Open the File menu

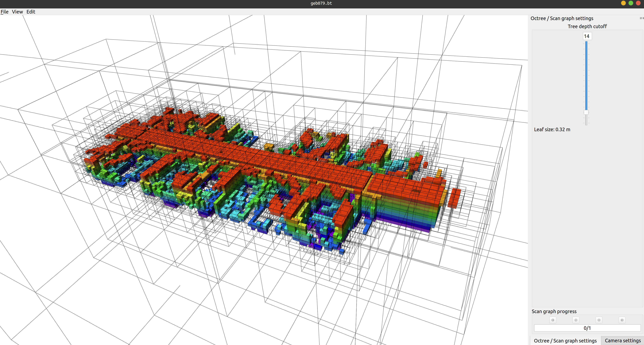click(x=5, y=12)
